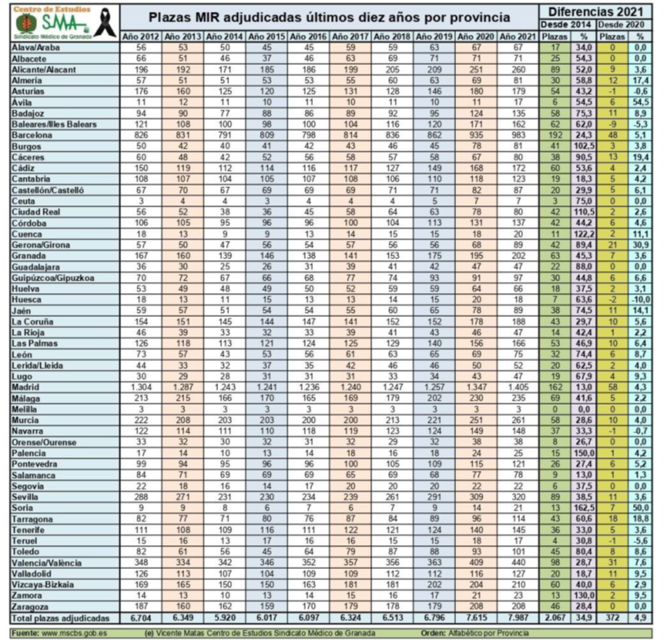This screenshot has height=644, width=663.
Task: Select Madrid's Año 2021 value 1.405
Action: 518,387
